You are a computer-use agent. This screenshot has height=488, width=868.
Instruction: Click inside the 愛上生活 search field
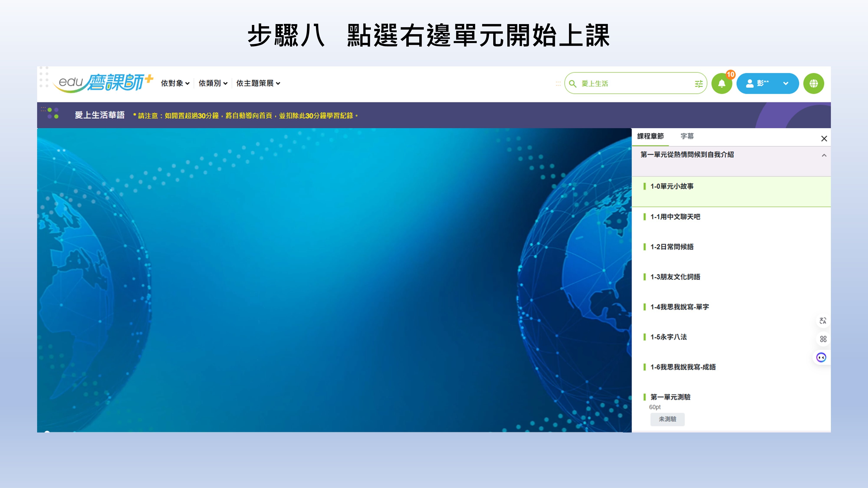pos(623,84)
